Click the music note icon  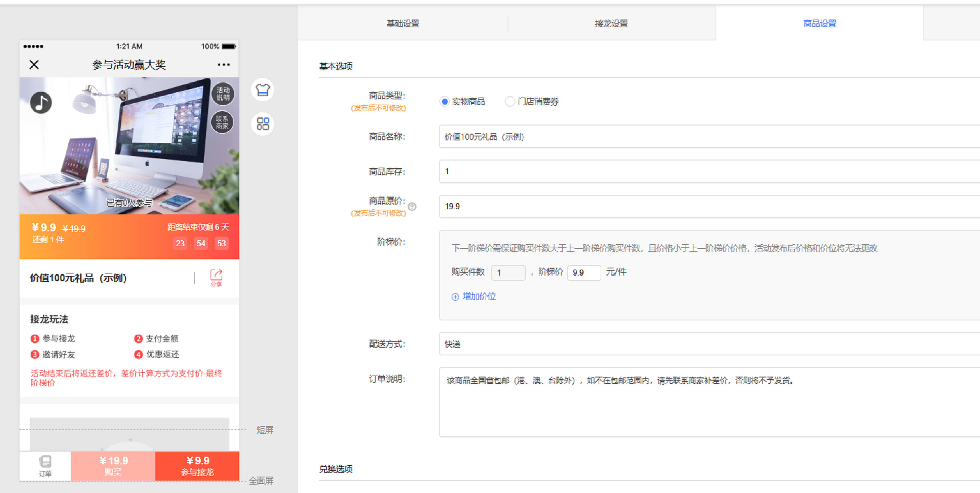41,103
